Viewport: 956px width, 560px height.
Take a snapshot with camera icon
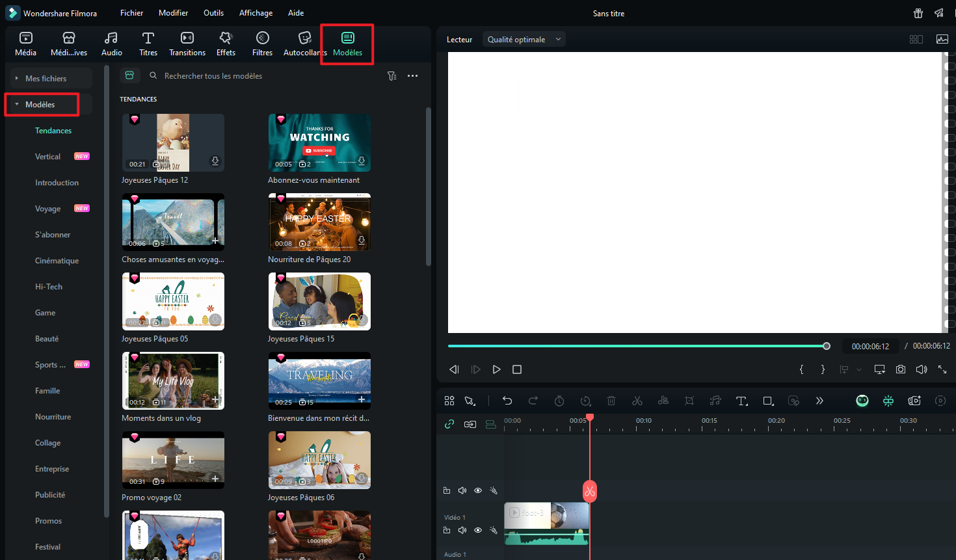point(901,369)
